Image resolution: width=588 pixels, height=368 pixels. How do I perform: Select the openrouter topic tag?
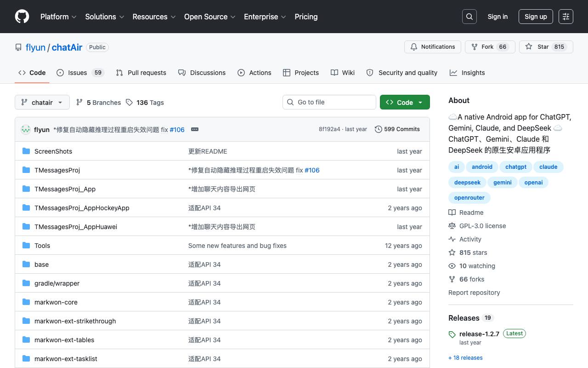pyautogui.click(x=469, y=198)
